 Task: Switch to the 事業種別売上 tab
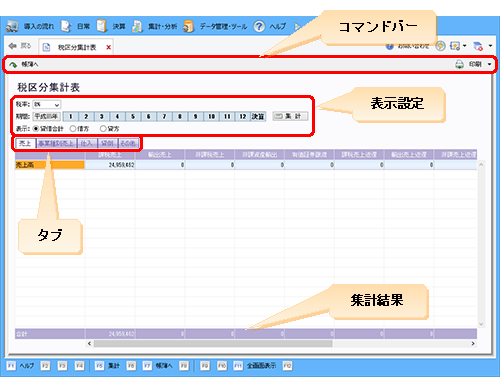pyautogui.click(x=56, y=143)
